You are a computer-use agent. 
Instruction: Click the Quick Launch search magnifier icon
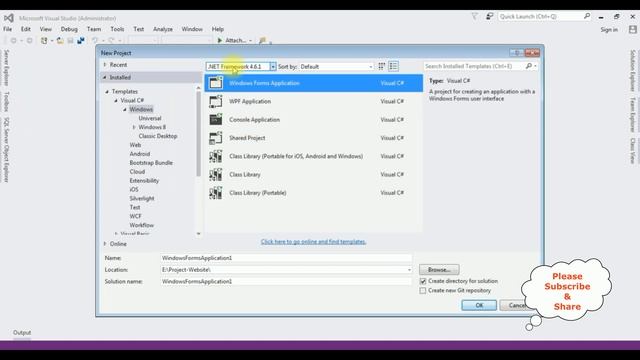tap(587, 16)
